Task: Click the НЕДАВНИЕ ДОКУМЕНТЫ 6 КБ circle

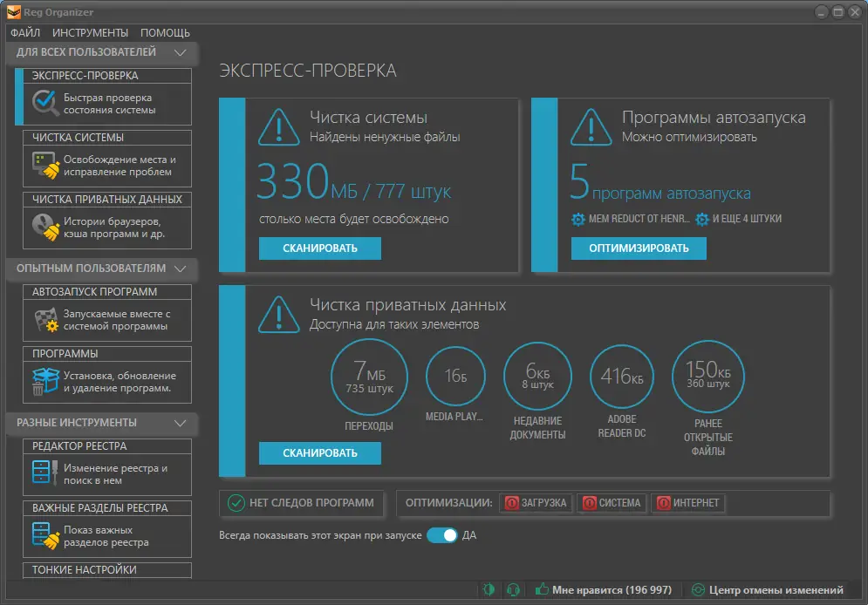Action: coord(537,376)
